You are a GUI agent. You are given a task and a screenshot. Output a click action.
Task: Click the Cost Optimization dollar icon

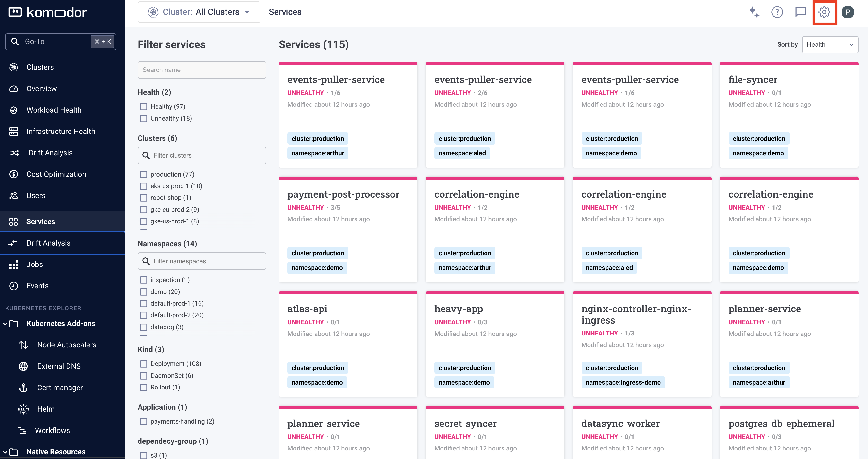[x=14, y=174]
